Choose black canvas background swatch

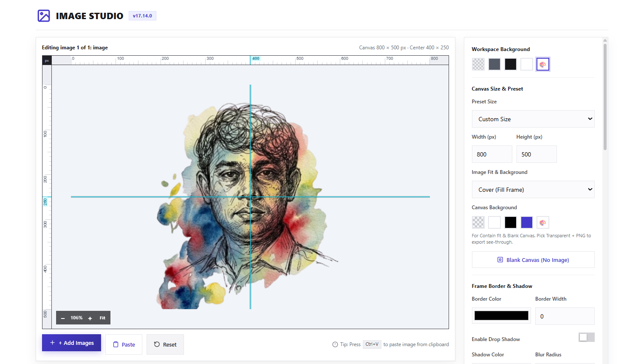pyautogui.click(x=511, y=222)
